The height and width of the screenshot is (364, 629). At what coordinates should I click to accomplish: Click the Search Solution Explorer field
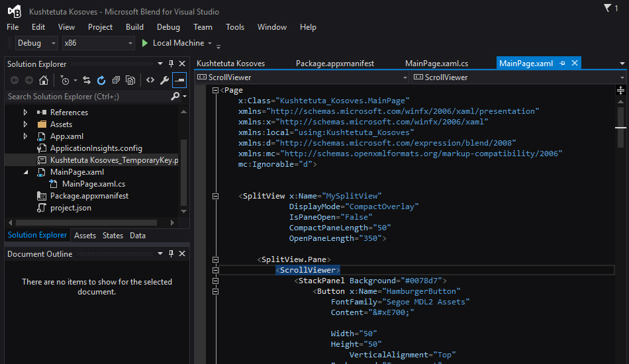tap(88, 96)
